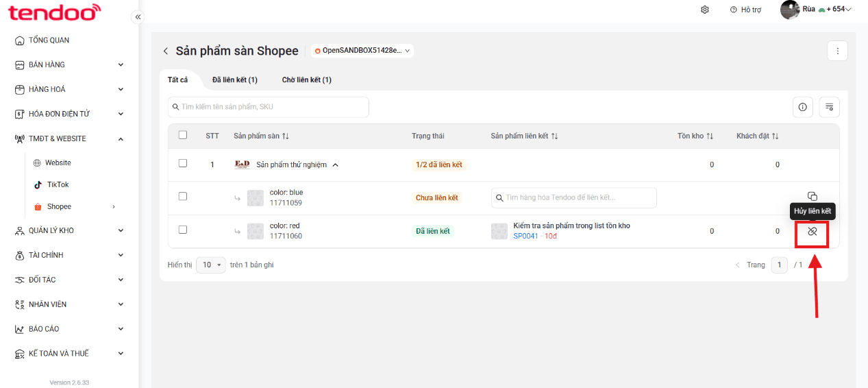
Task: Go back using the left arrow icon
Action: click(x=165, y=51)
